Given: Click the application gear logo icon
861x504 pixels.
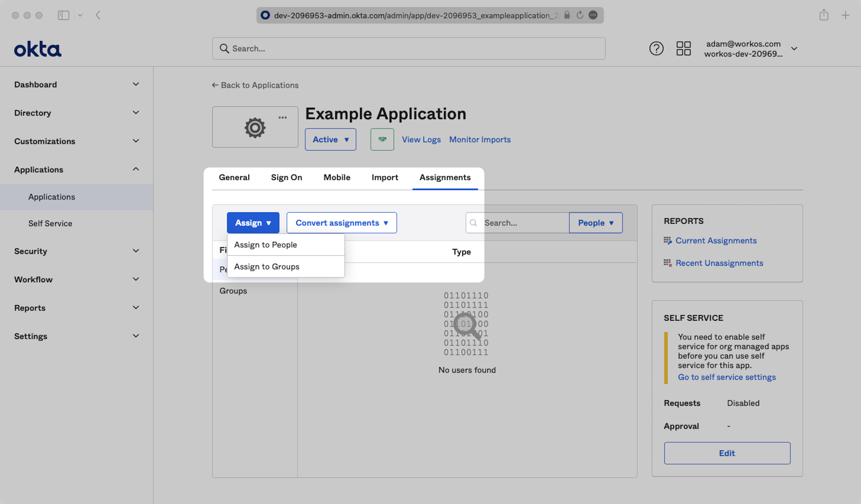Looking at the screenshot, I should point(255,128).
